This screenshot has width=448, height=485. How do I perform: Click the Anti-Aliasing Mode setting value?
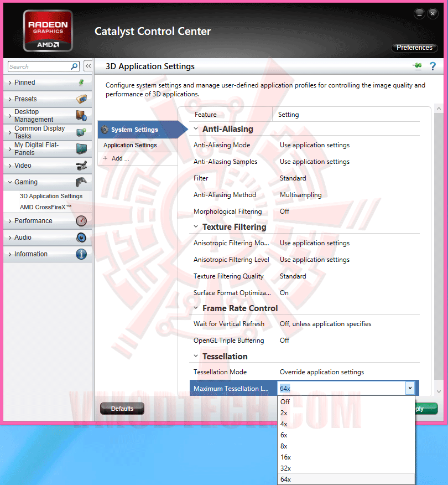(x=315, y=145)
